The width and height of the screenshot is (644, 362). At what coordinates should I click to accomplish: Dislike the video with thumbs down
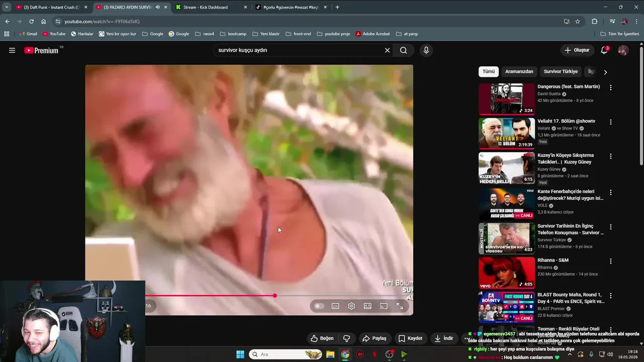click(347, 338)
